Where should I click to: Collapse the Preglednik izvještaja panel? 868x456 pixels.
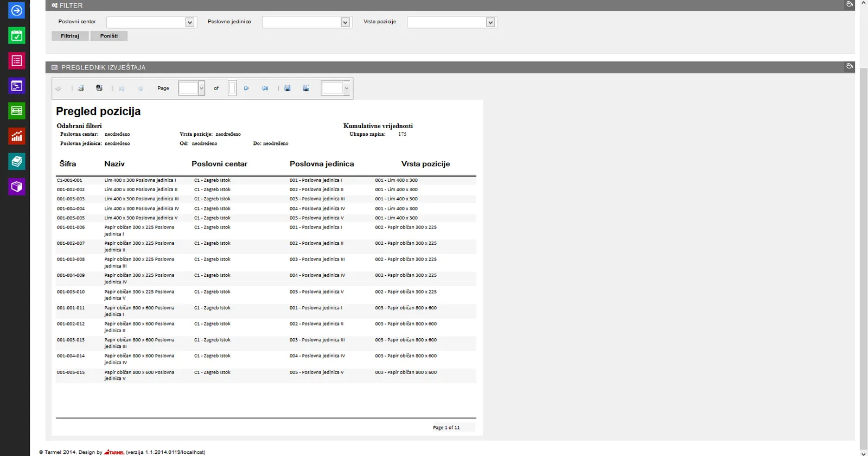click(850, 66)
